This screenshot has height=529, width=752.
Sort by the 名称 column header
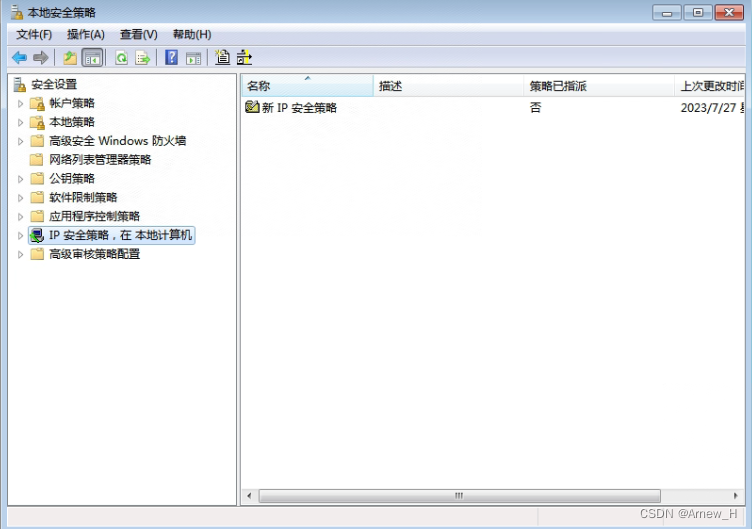point(307,86)
